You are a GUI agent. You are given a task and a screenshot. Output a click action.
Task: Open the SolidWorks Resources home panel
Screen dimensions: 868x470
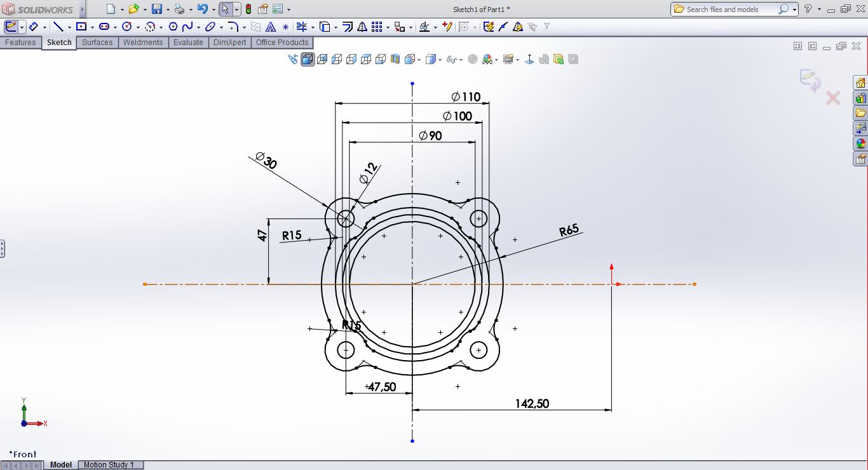pyautogui.click(x=860, y=83)
